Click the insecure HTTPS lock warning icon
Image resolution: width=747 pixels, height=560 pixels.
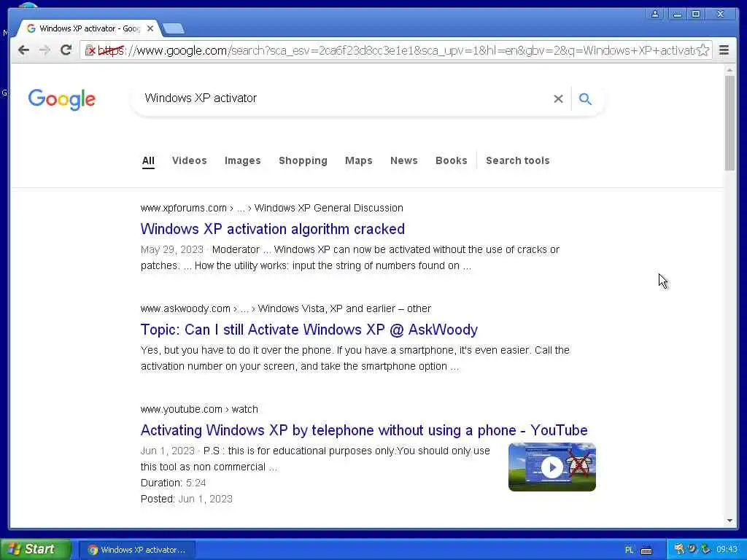90,50
